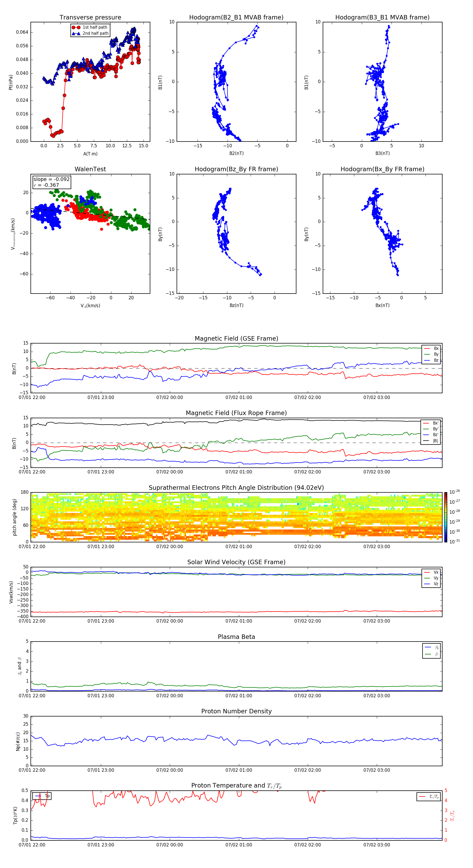This screenshot has width=473, height=868.
Task: Click the "Np(#/cc)" y-axis label
Action: click(x=18, y=741)
